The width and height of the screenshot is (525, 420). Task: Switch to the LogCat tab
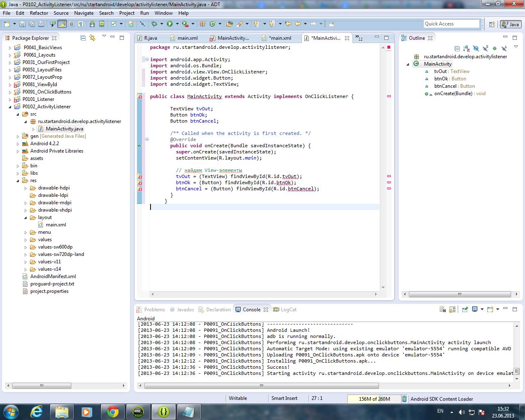point(285,310)
